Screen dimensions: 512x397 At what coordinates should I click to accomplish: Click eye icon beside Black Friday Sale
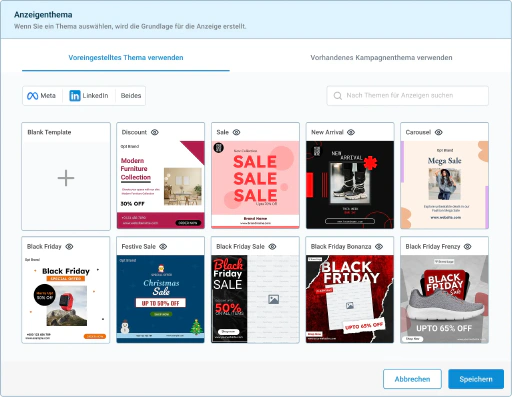click(272, 247)
